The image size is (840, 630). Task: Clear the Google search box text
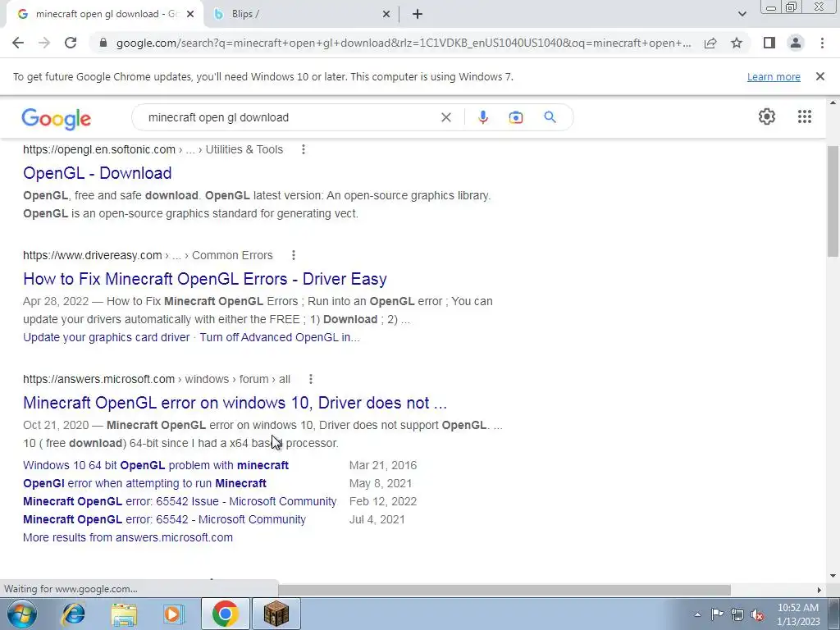tap(445, 117)
